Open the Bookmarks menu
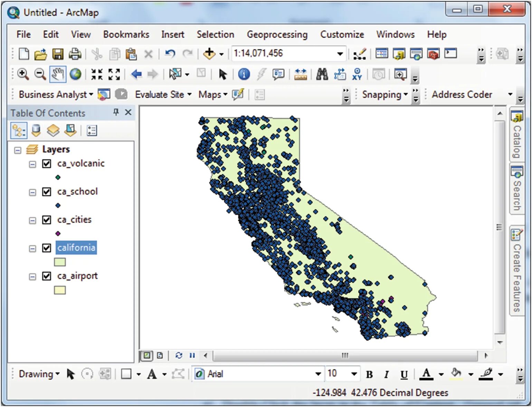The image size is (532, 407). coord(126,35)
